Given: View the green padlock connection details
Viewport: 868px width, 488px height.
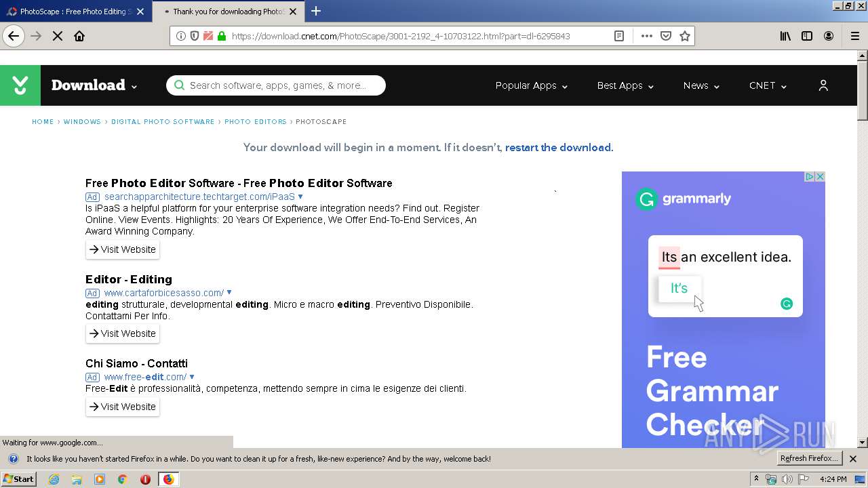Looking at the screenshot, I should (222, 36).
